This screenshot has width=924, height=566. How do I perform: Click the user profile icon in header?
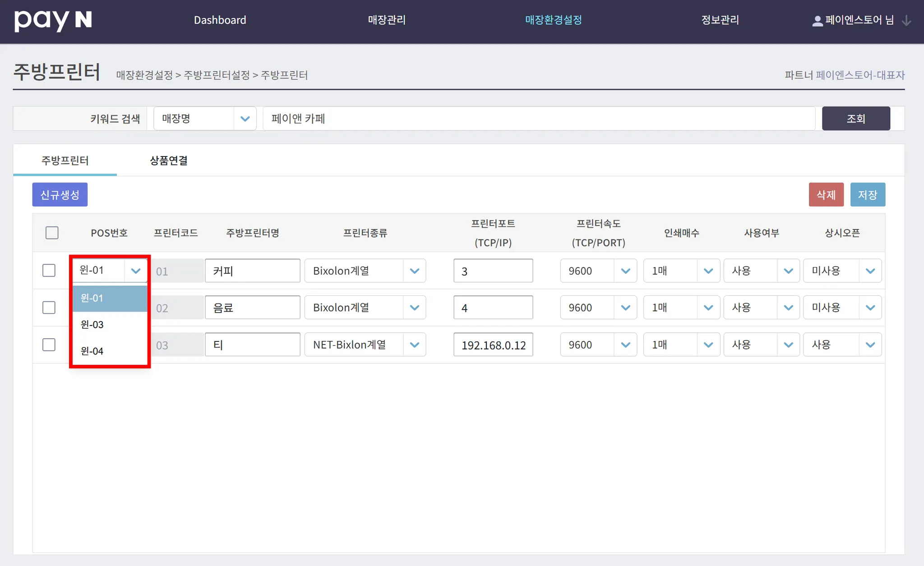point(817,21)
